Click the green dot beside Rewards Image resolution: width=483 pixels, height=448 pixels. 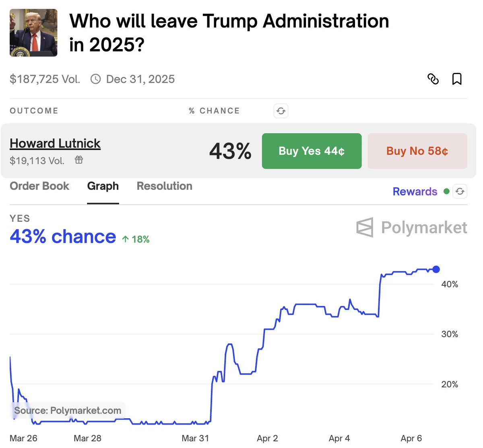pos(446,192)
